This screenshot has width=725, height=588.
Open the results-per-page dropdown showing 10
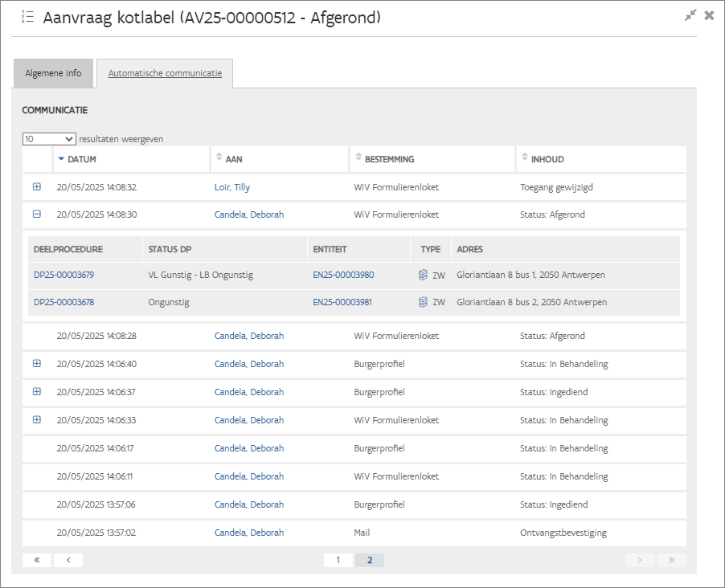click(49, 139)
